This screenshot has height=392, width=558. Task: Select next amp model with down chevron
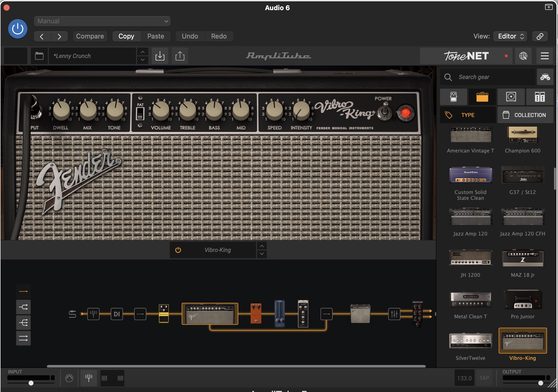tap(262, 254)
